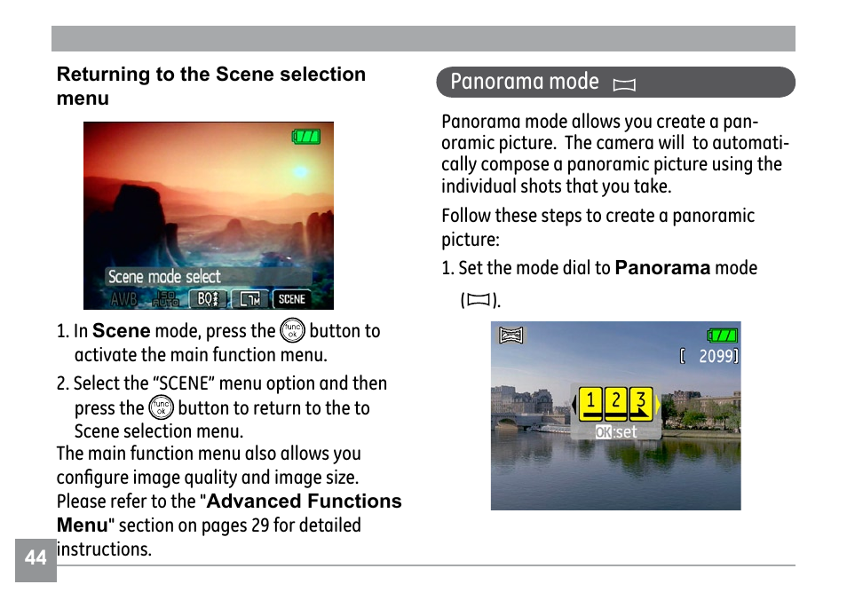Click the 'Panorama mode' heading
The width and height of the screenshot is (847, 616).
pyautogui.click(x=525, y=82)
